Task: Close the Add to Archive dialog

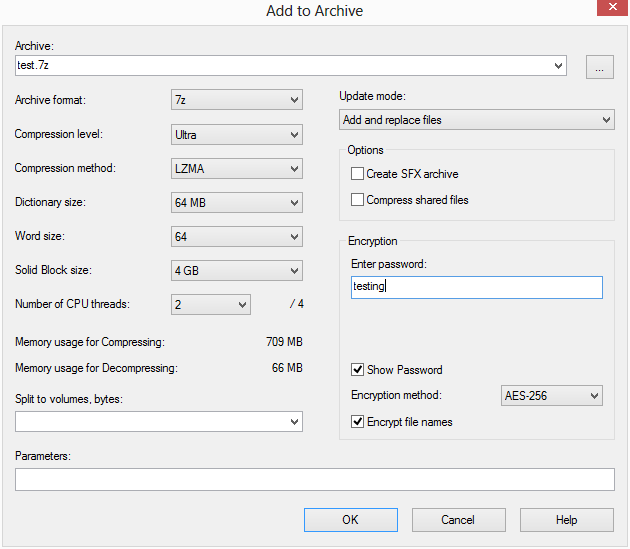Action: (x=612, y=7)
